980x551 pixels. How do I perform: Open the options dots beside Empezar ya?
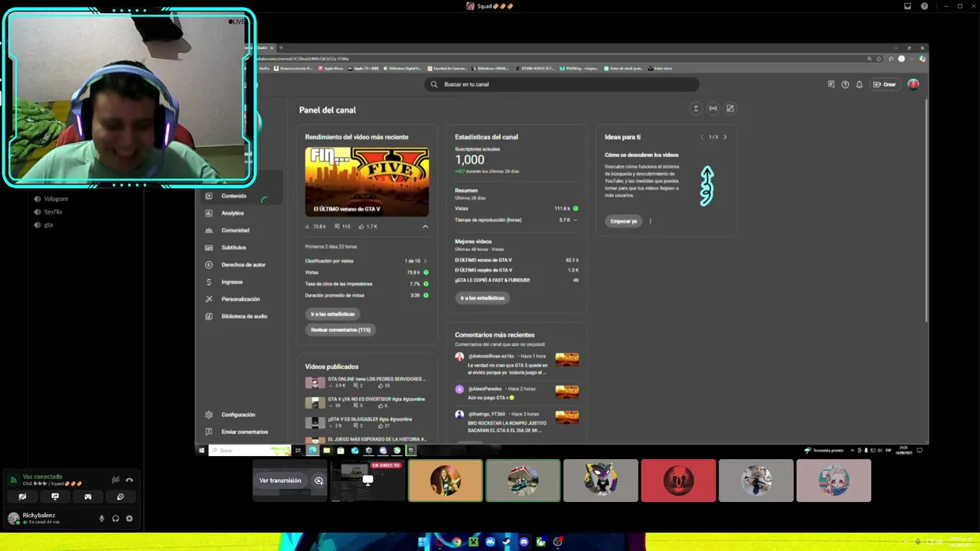tap(650, 221)
